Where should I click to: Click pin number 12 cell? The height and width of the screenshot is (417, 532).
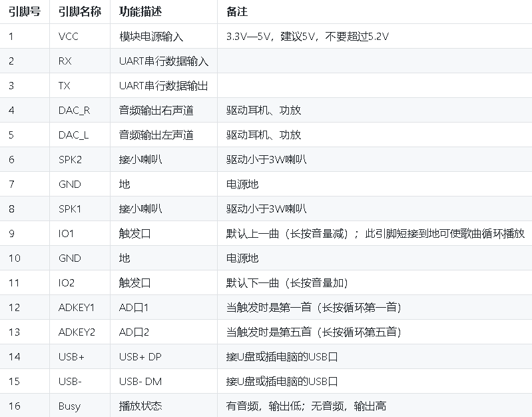tap(14, 308)
